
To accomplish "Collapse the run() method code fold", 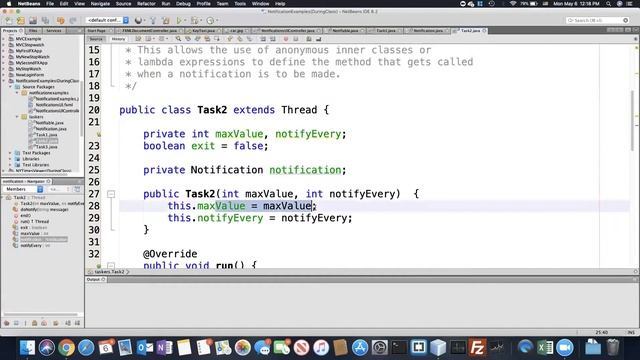I will click(111, 266).
